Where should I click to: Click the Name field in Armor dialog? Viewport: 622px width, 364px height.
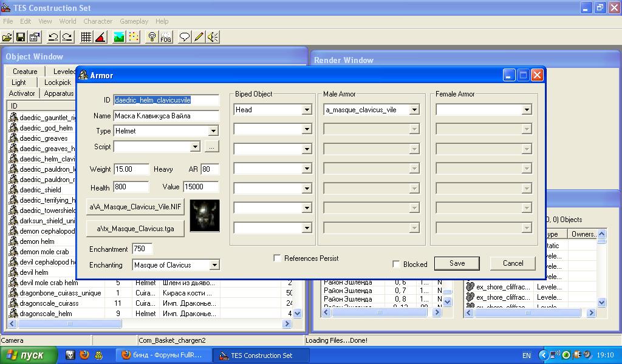point(166,116)
